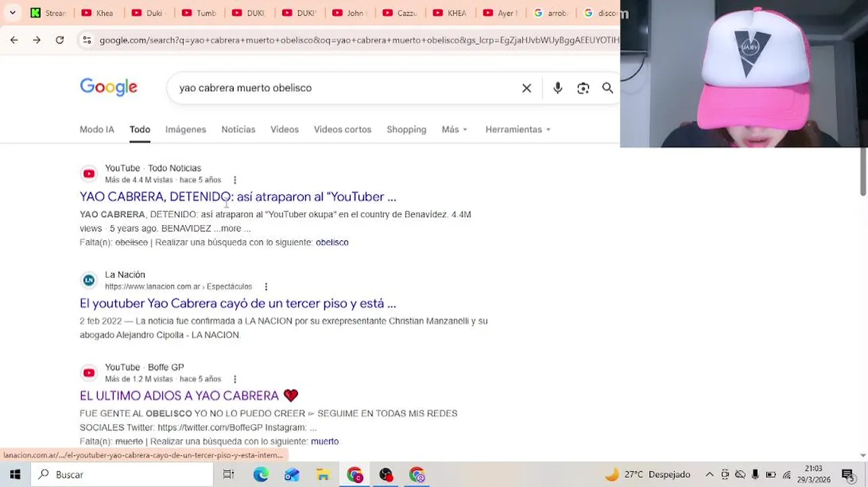Switch to the Kick Stream tab
Viewport: 868px width, 487px height.
pos(49,13)
